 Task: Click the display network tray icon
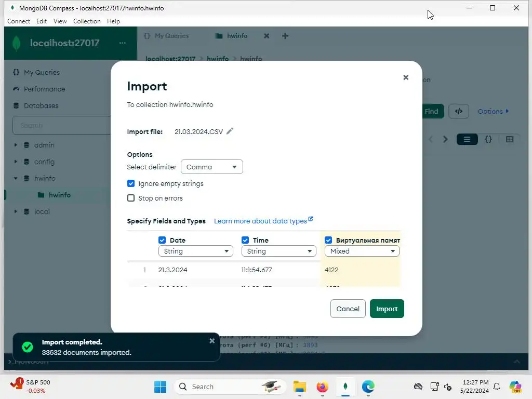435,387
